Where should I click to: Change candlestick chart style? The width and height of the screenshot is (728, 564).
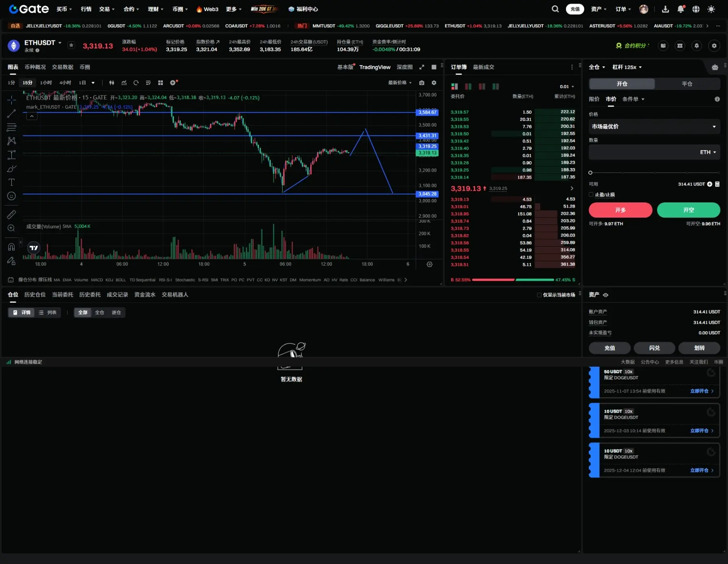[112, 83]
